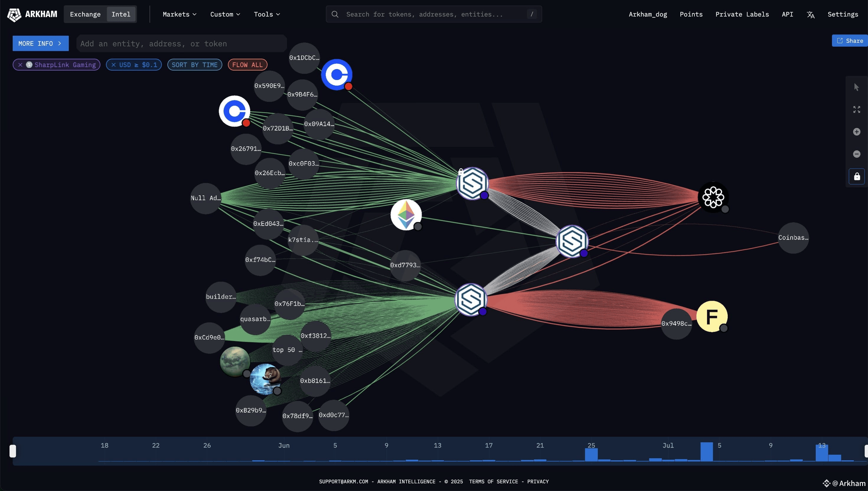Focus the tokens, addresses, entities search field
The width and height of the screenshot is (868, 491).
point(434,14)
